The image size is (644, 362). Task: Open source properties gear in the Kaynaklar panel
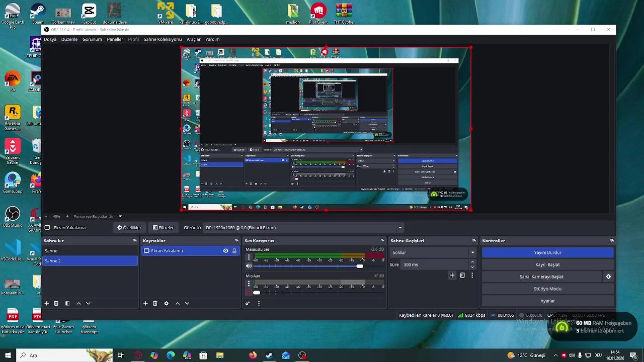coord(166,303)
